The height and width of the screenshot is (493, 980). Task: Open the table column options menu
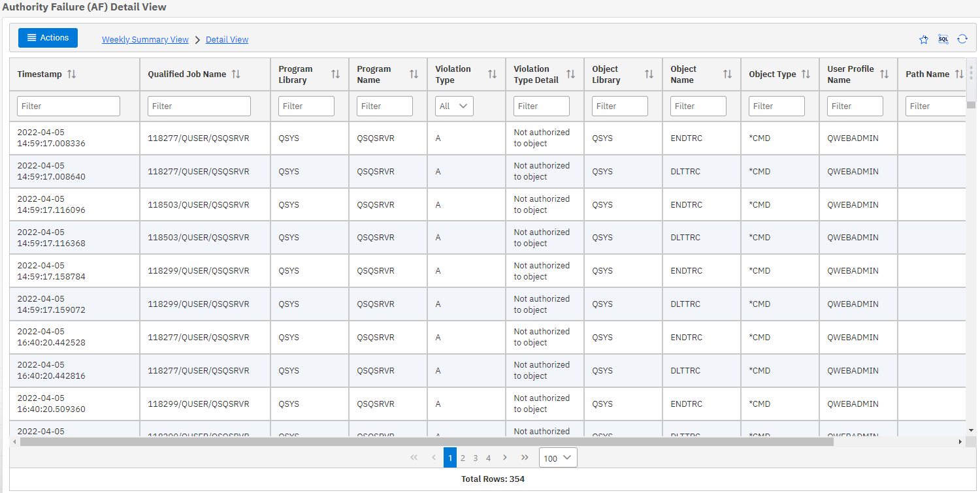coord(971,72)
